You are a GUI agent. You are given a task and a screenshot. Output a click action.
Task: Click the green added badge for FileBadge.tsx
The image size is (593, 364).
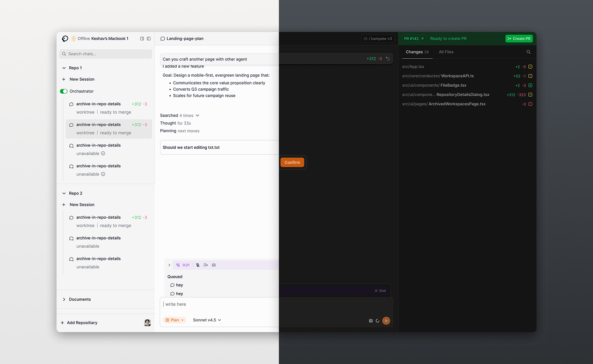530,85
